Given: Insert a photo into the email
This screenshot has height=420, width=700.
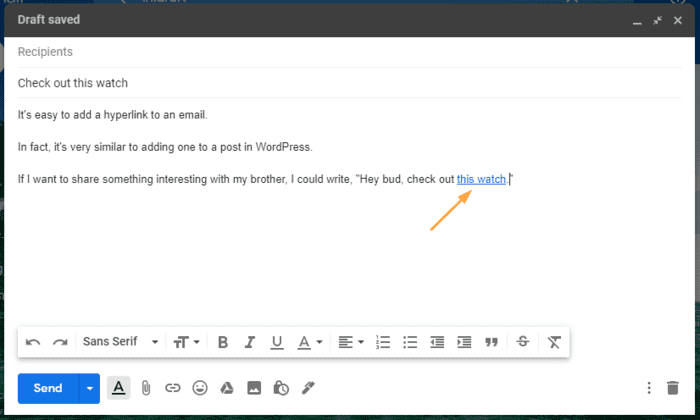Looking at the screenshot, I should [x=254, y=388].
